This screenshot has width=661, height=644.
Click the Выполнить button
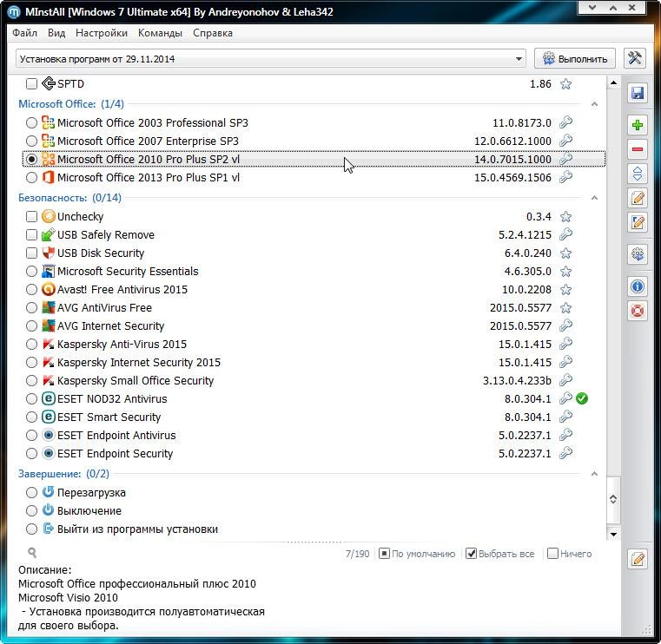tap(575, 58)
